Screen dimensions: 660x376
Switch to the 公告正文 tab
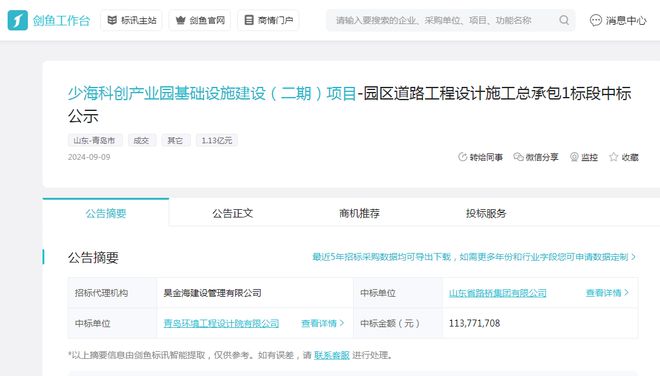[232, 213]
